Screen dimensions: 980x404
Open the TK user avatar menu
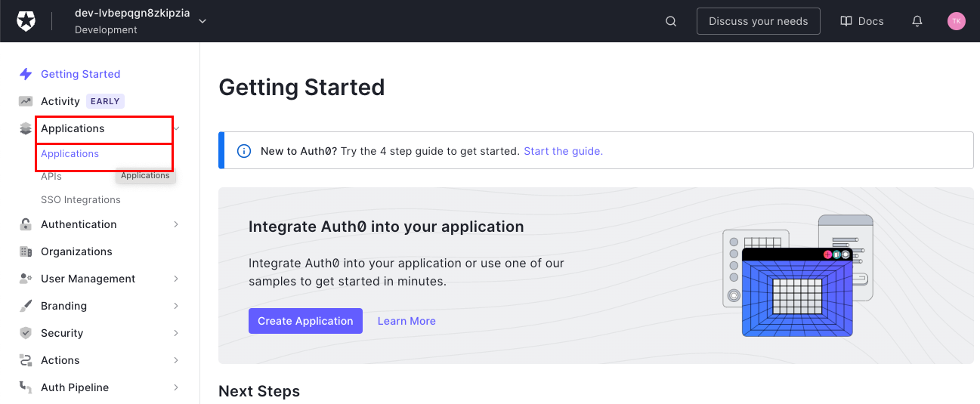(x=956, y=21)
